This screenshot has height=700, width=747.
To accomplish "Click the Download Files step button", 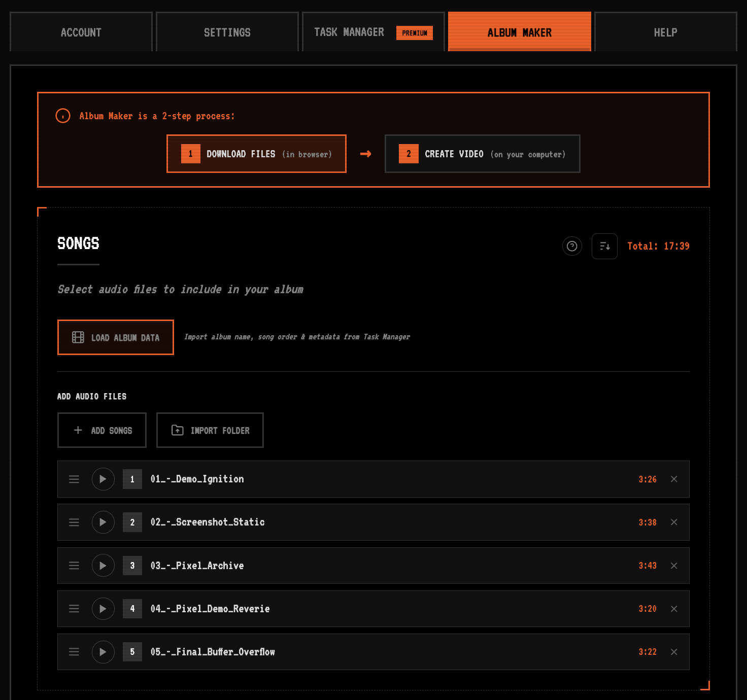I will tap(256, 154).
